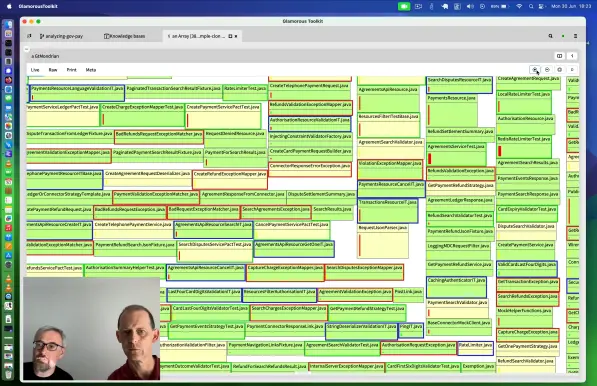Click the CachingAuthenticatorIT.java node
597x386 pixels.
456,287
